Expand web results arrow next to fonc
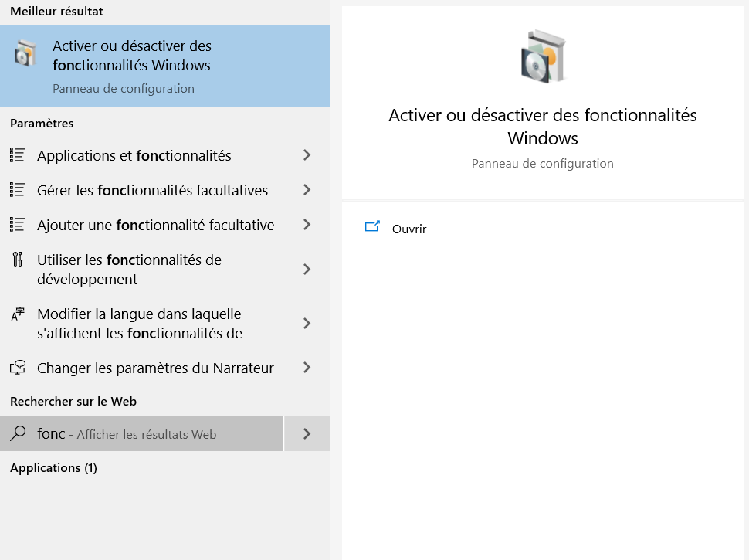749x560 pixels. 307,433
